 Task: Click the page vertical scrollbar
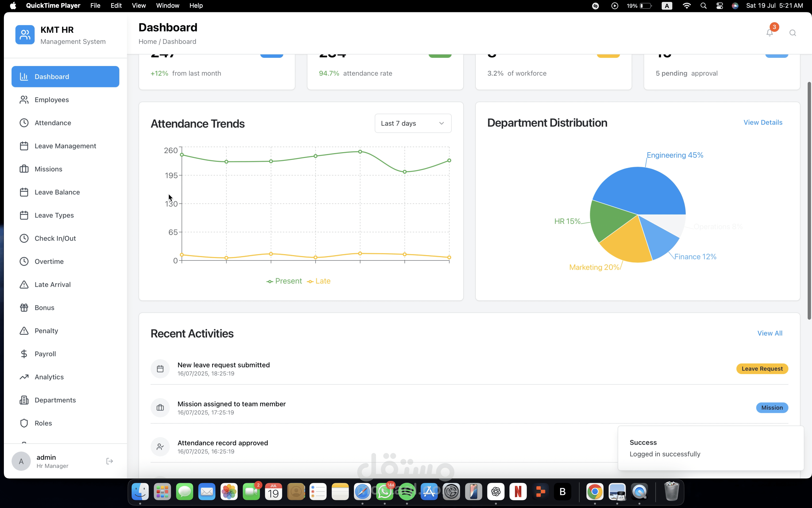(x=809, y=200)
